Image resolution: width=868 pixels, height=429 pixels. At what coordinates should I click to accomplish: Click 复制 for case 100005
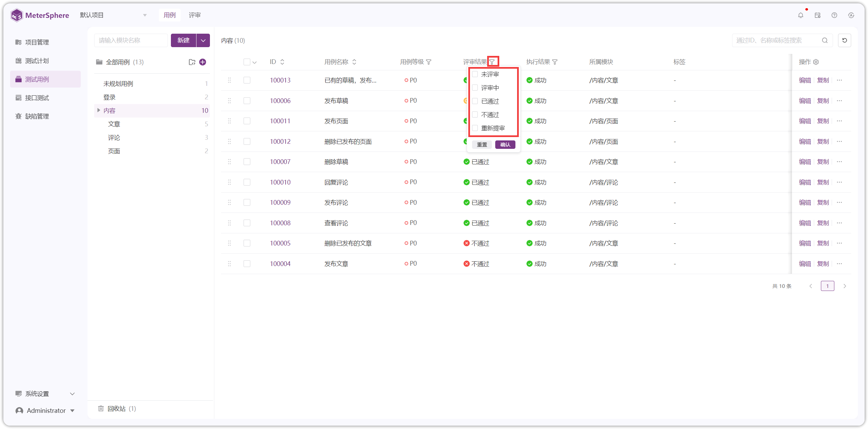(x=823, y=243)
